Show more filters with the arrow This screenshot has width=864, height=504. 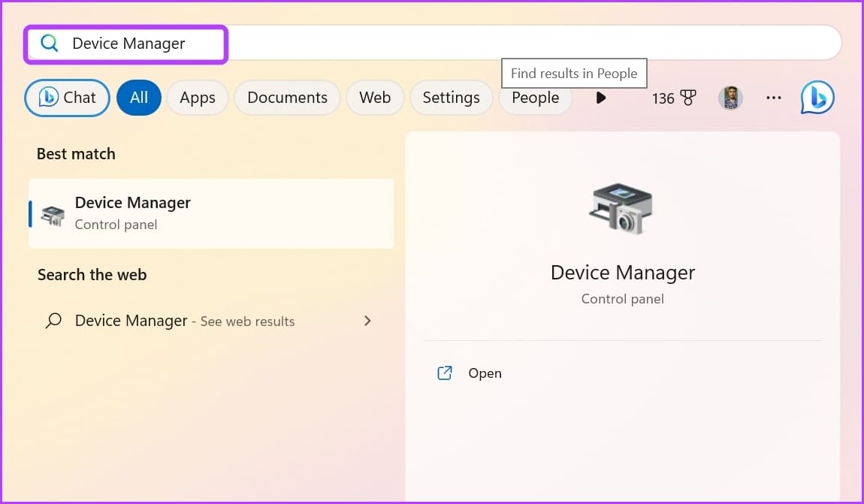coord(600,98)
